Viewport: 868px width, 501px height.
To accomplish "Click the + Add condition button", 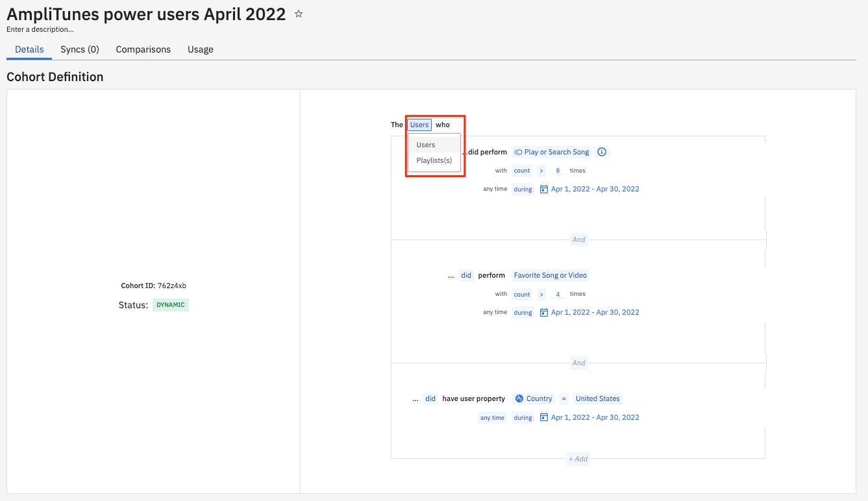I will click(578, 459).
